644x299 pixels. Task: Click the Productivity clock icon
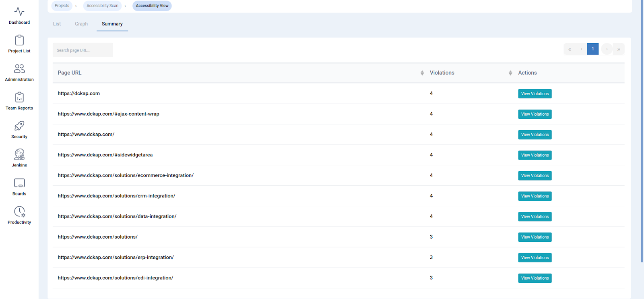click(19, 212)
